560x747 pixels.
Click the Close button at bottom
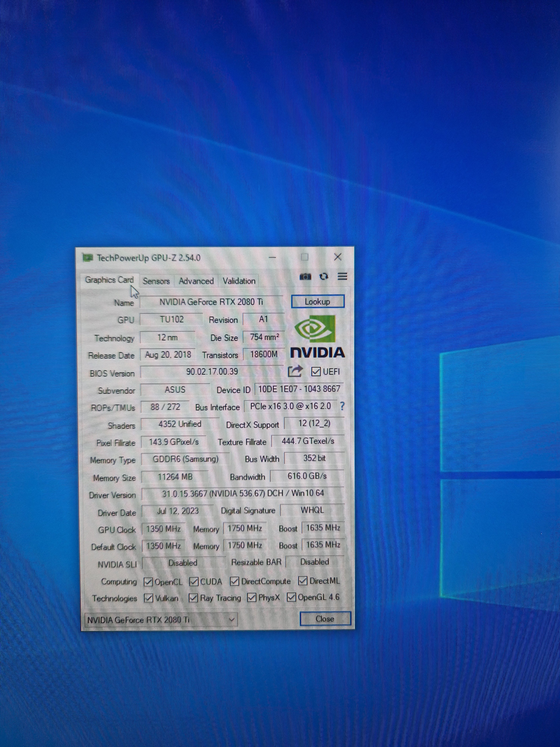[x=325, y=619]
